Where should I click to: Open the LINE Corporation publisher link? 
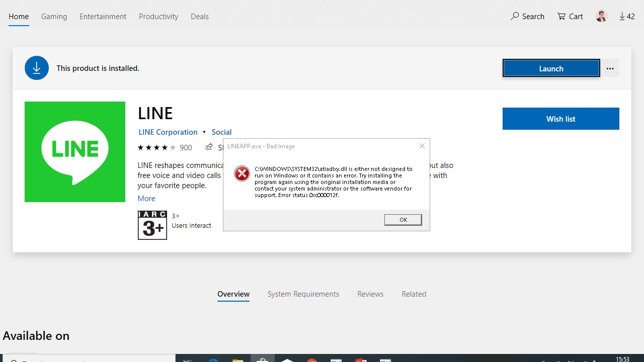168,132
